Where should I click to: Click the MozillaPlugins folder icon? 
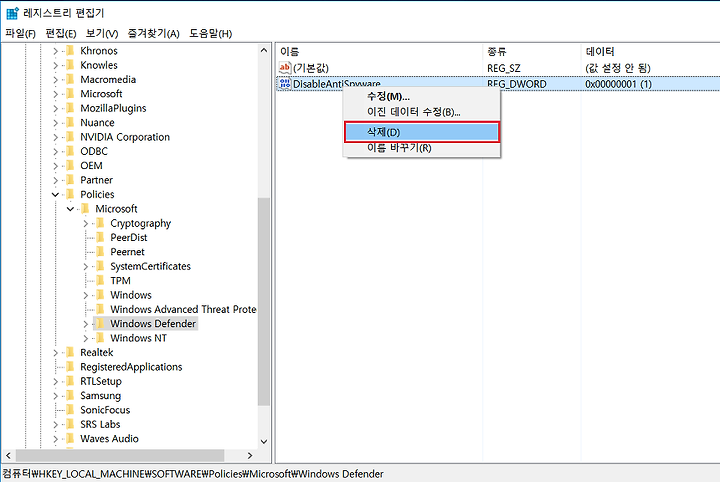click(x=70, y=108)
